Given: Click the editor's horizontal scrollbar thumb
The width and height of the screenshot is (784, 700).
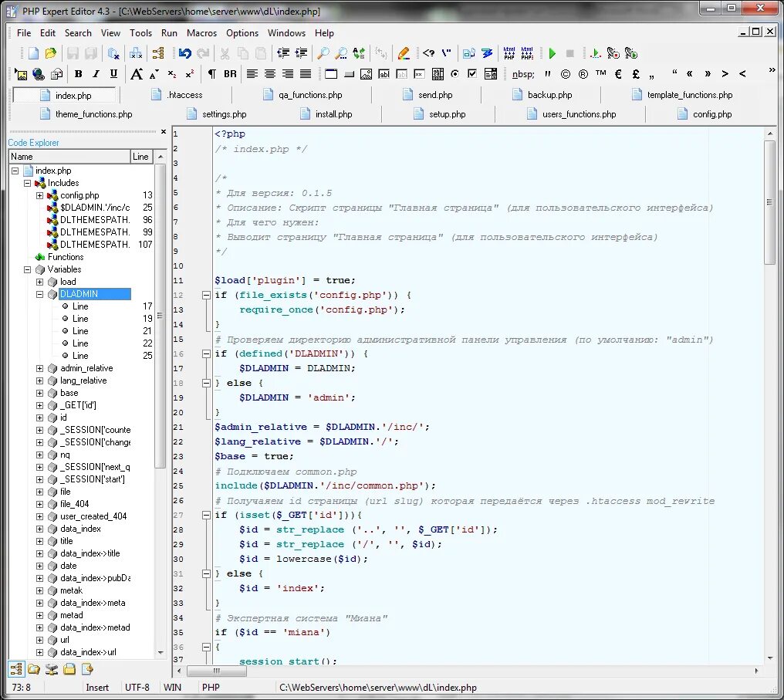Looking at the screenshot, I should click(x=217, y=671).
